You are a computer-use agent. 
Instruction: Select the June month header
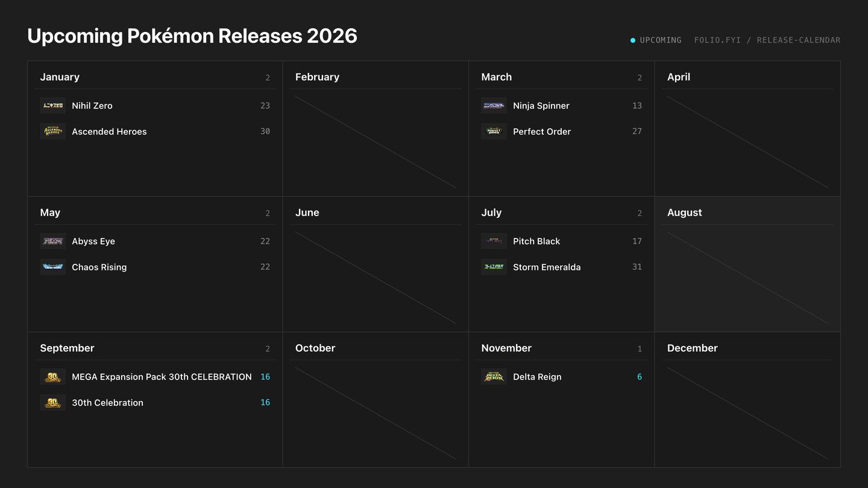pyautogui.click(x=307, y=213)
